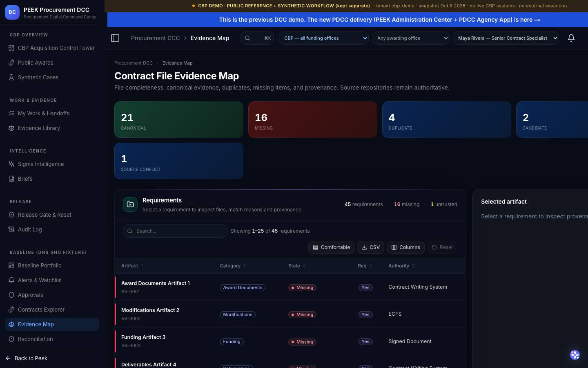
Task: Click the Sigma Intelligence sparkle icon
Action: [x=11, y=164]
